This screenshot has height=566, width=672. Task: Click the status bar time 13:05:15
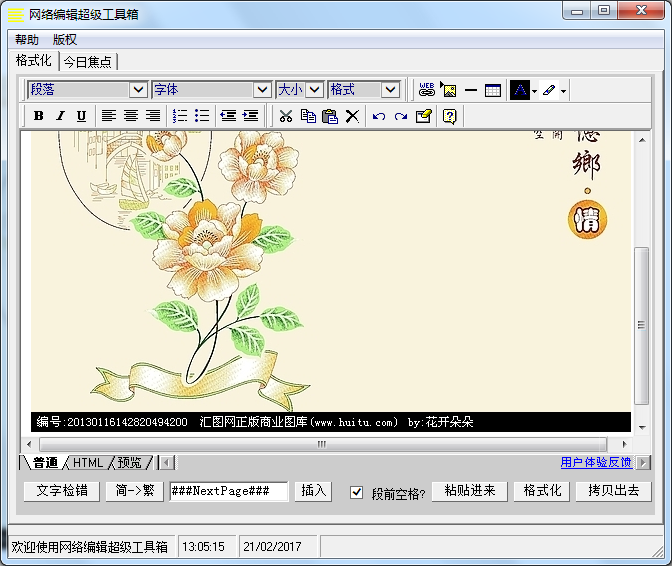pyautogui.click(x=204, y=547)
